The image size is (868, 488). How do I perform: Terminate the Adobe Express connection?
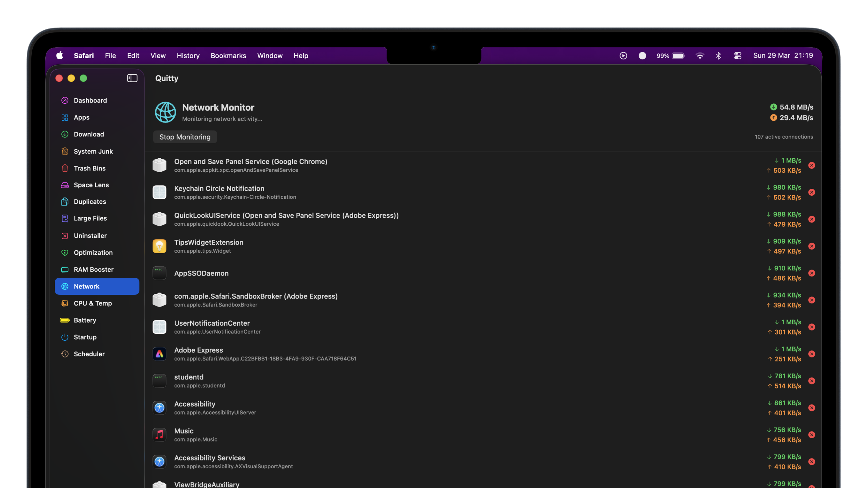coord(812,354)
